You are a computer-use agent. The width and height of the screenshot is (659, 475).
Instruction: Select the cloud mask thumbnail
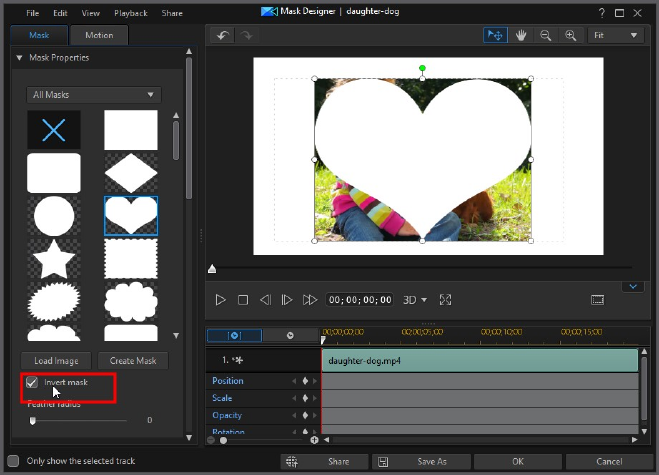coord(131,302)
